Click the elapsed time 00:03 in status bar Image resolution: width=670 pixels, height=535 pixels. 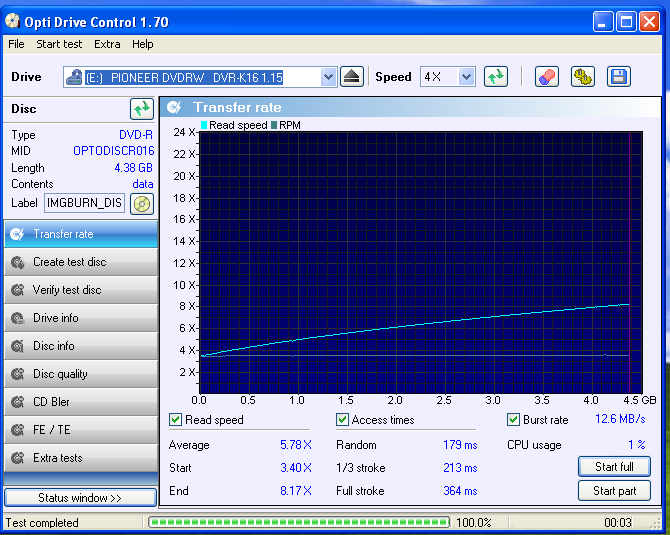(618, 523)
